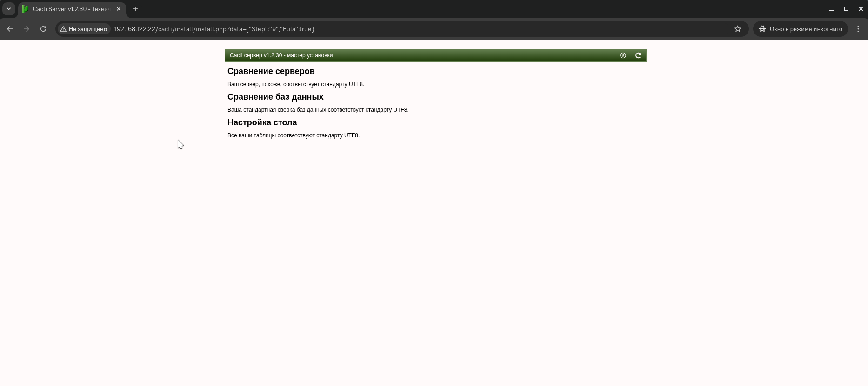Close the Cacti Server tab
This screenshot has width=868, height=386.
click(119, 9)
